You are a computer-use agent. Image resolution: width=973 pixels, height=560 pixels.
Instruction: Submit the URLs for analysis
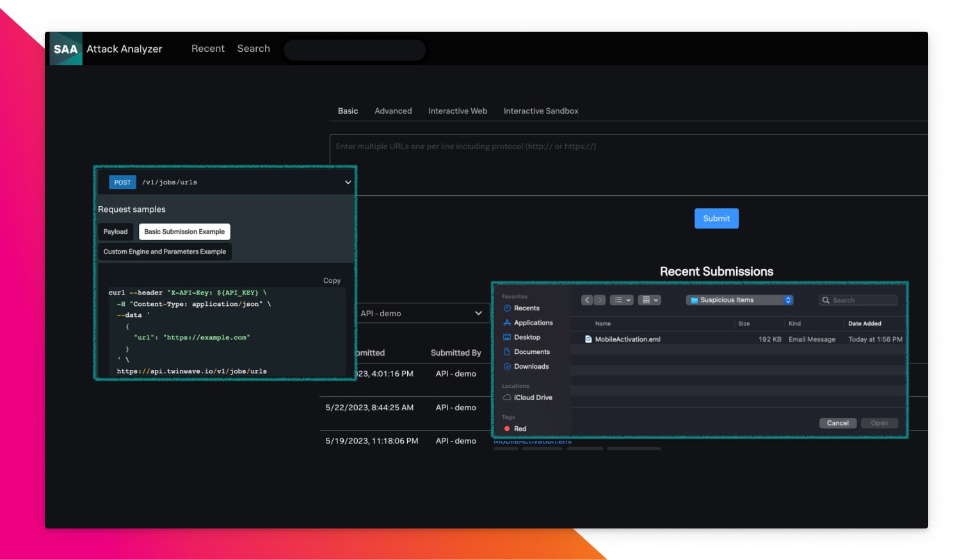point(716,218)
